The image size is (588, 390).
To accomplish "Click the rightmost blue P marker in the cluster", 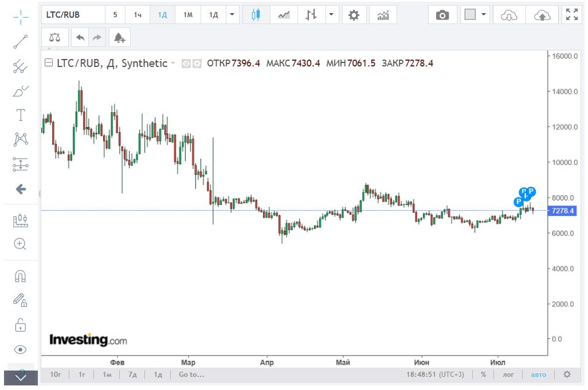I will [531, 191].
